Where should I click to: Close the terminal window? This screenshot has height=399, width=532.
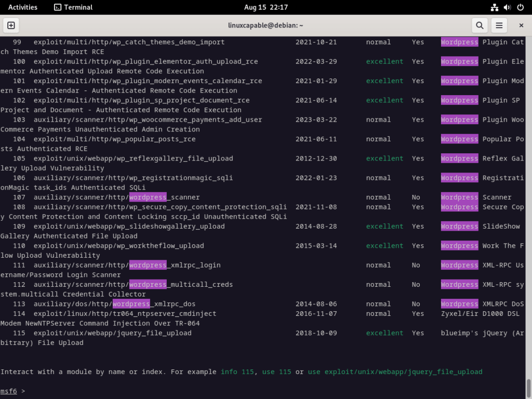click(521, 25)
